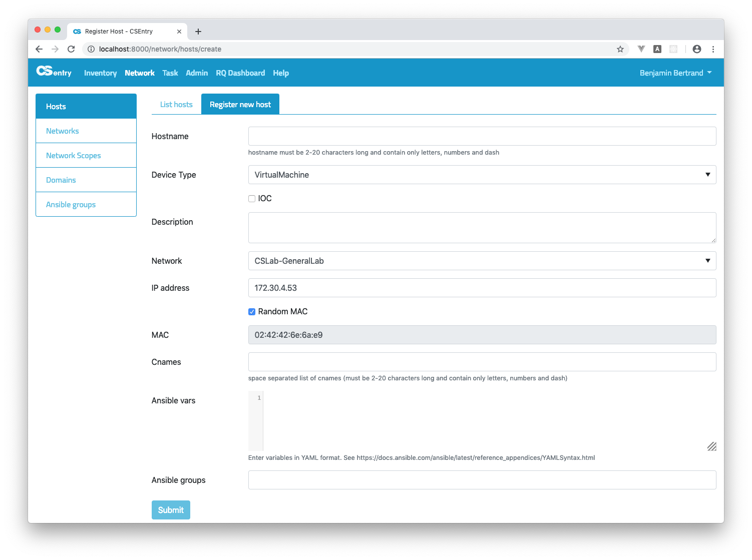Uncheck the Random MAC checkbox

point(252,312)
